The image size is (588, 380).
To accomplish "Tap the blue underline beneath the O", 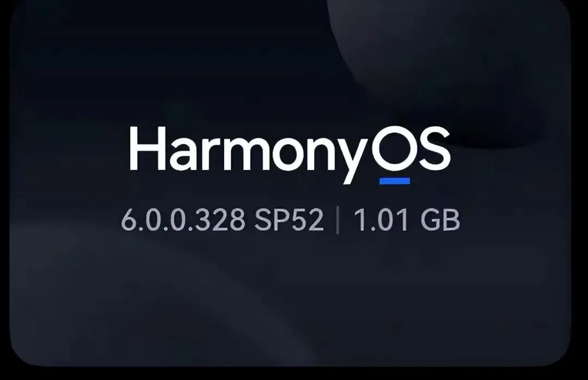I will pos(395,181).
